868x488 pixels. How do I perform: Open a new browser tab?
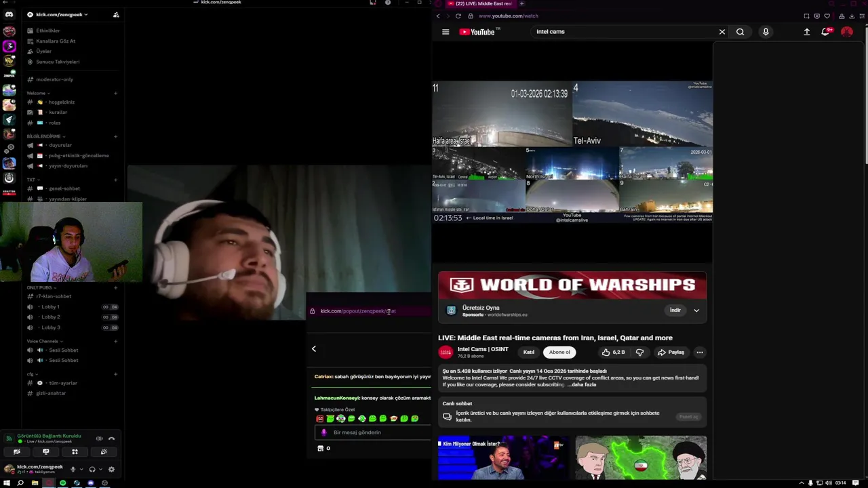521,3
